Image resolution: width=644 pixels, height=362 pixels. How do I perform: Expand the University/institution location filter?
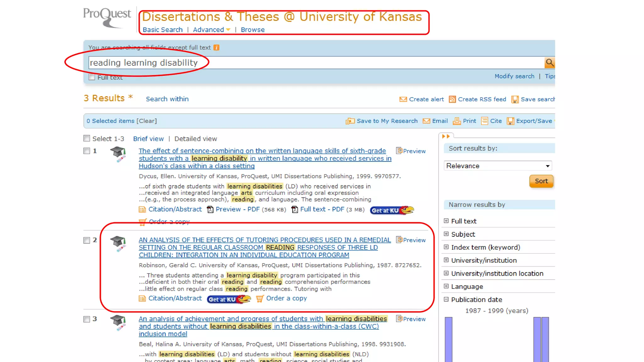click(x=446, y=273)
